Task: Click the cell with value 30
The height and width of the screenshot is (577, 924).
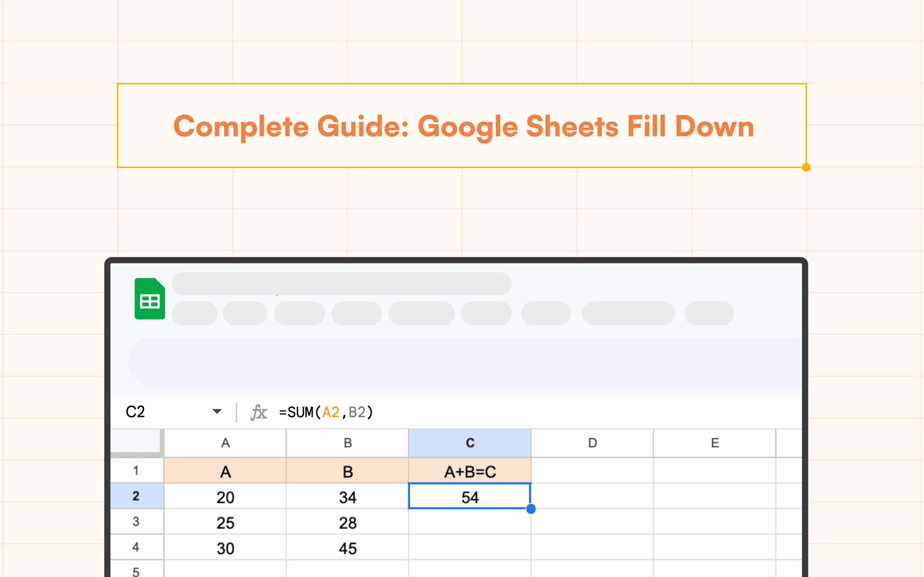Action: 225,548
